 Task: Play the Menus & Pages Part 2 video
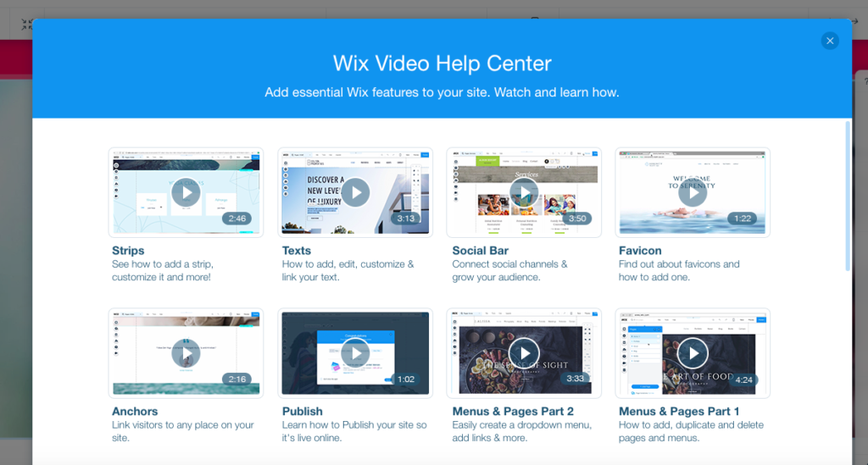tap(524, 353)
